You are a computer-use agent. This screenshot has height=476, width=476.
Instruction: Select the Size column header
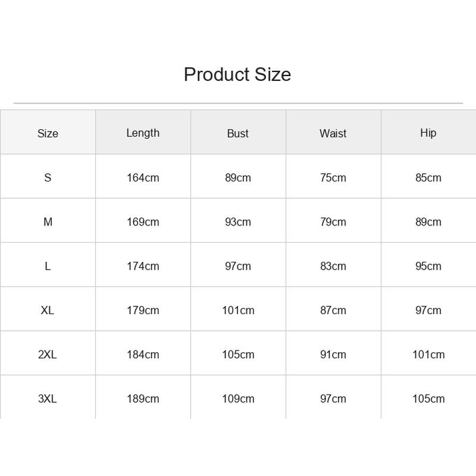(48, 133)
